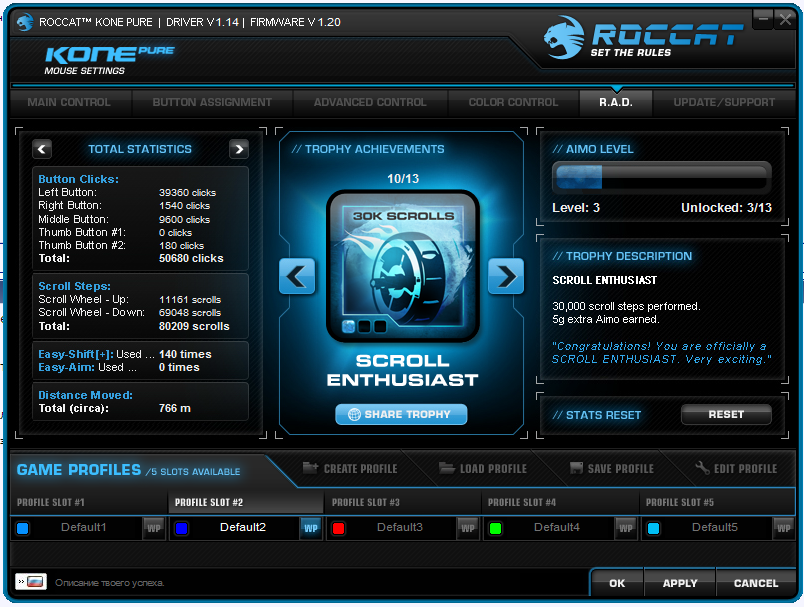The width and height of the screenshot is (804, 607).
Task: Click the Create Profile folder icon
Action: tap(310, 468)
